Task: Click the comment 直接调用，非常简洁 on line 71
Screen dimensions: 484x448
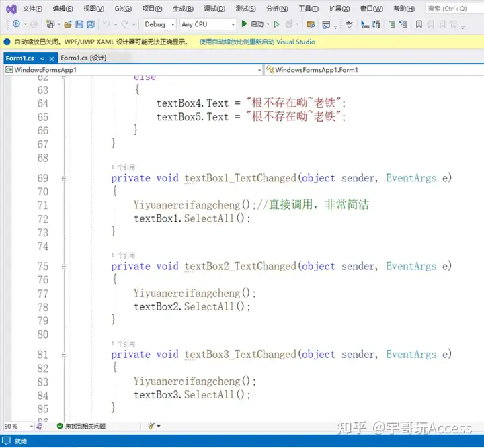Action: (319, 205)
